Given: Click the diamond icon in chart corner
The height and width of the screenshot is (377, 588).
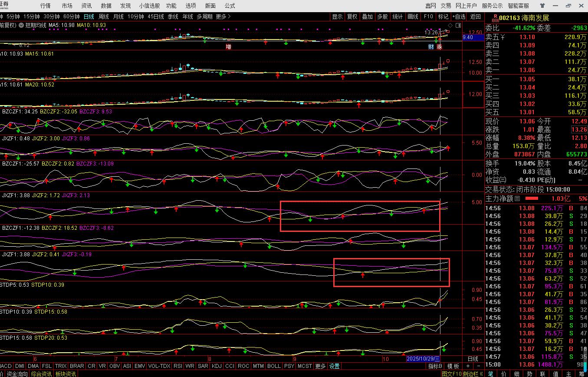Looking at the screenshot, I should point(450,25).
